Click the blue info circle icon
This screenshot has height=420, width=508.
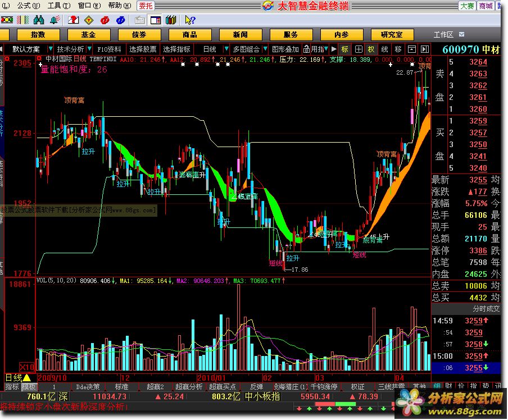click(120, 20)
